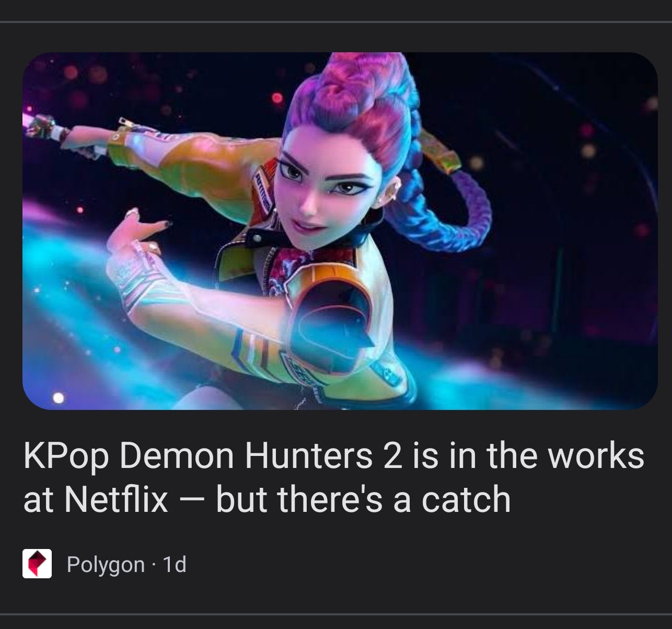Open the KPop Demon Hunters 2 headline
This screenshot has height=629, width=672.
[334, 477]
